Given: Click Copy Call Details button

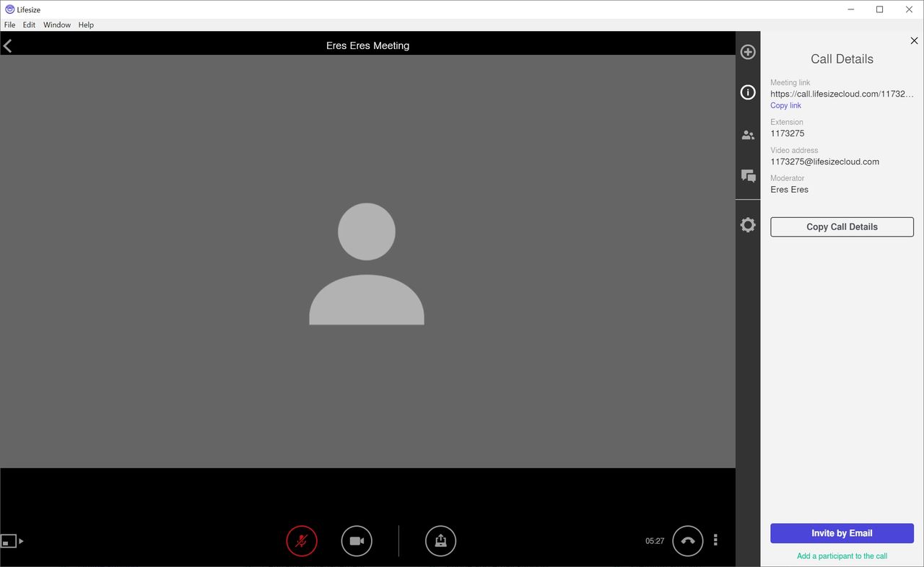Looking at the screenshot, I should click(x=842, y=227).
